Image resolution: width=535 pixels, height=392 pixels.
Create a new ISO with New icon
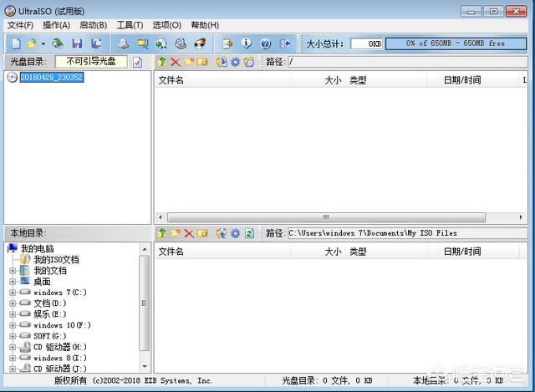(x=16, y=43)
